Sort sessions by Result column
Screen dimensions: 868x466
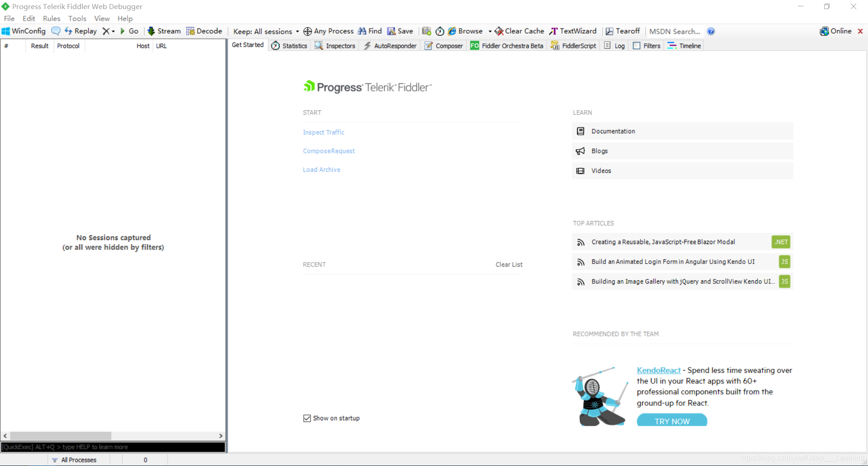click(x=39, y=46)
